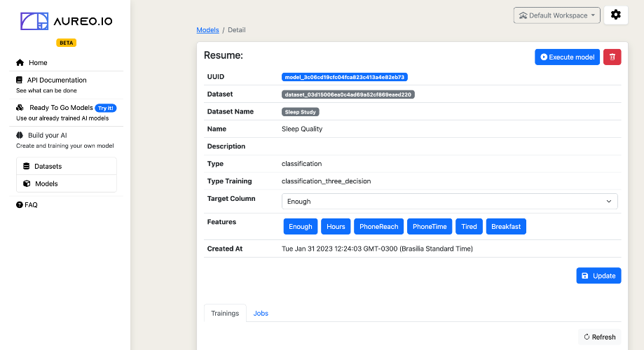The image size is (644, 350).
Task: Click the Sleep Study dataset name badge
Action: pyautogui.click(x=300, y=112)
